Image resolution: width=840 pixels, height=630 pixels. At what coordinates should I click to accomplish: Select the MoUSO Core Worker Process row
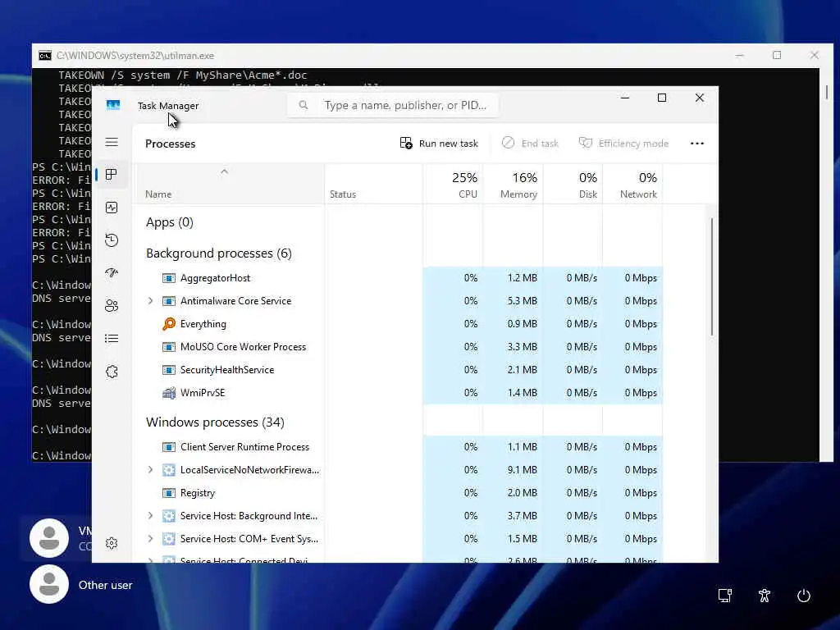398,347
